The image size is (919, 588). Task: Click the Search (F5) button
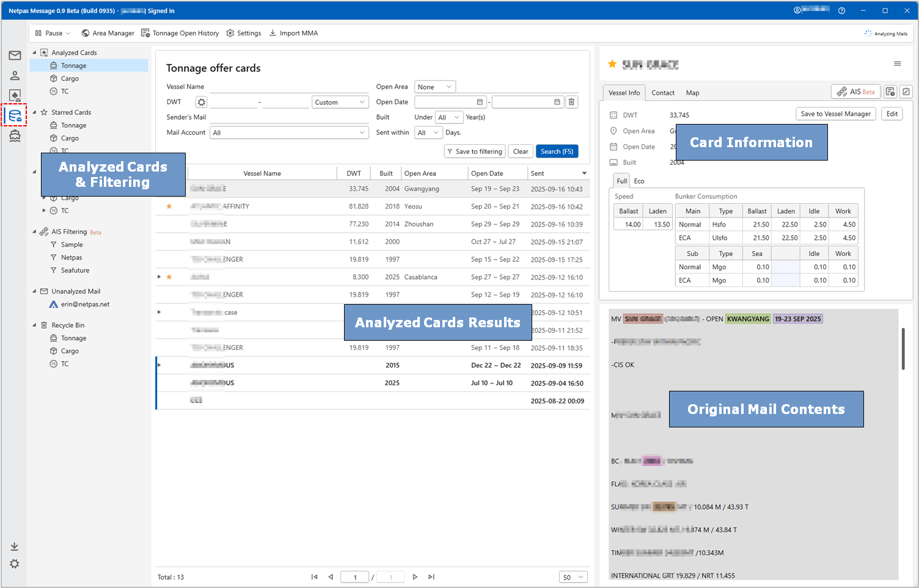tap(557, 151)
